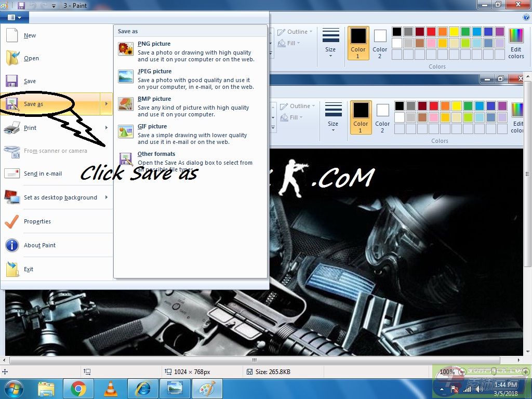Click the PNG picture icon
The height and width of the screenshot is (399, 532).
coord(126,49)
